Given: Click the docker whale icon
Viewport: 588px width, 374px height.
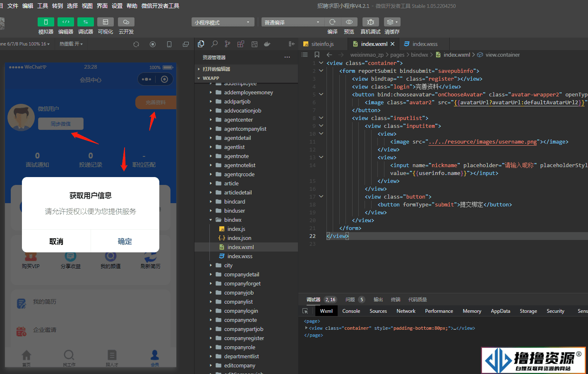Looking at the screenshot, I should click(x=267, y=44).
